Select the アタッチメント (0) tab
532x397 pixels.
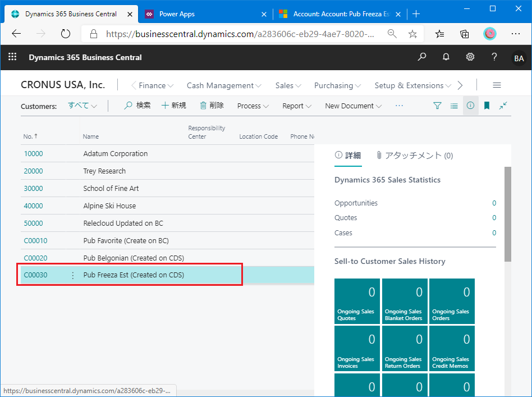[x=415, y=156]
